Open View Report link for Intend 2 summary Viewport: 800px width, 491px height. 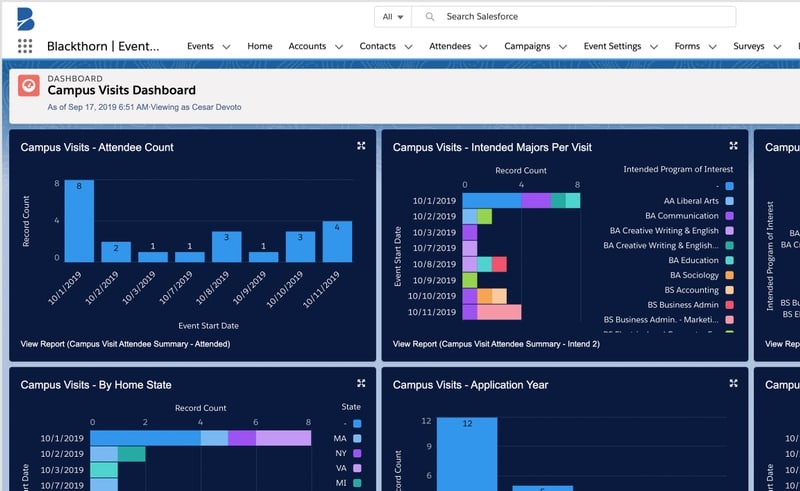(x=496, y=344)
